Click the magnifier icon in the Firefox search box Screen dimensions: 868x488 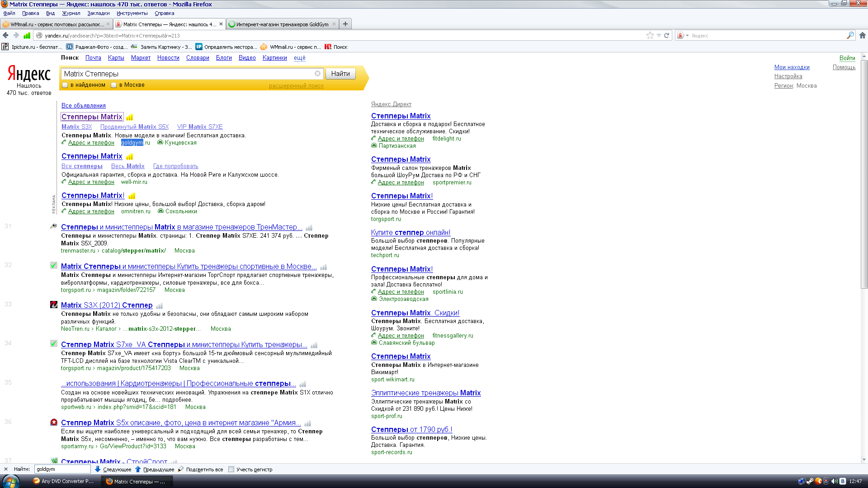click(x=850, y=35)
